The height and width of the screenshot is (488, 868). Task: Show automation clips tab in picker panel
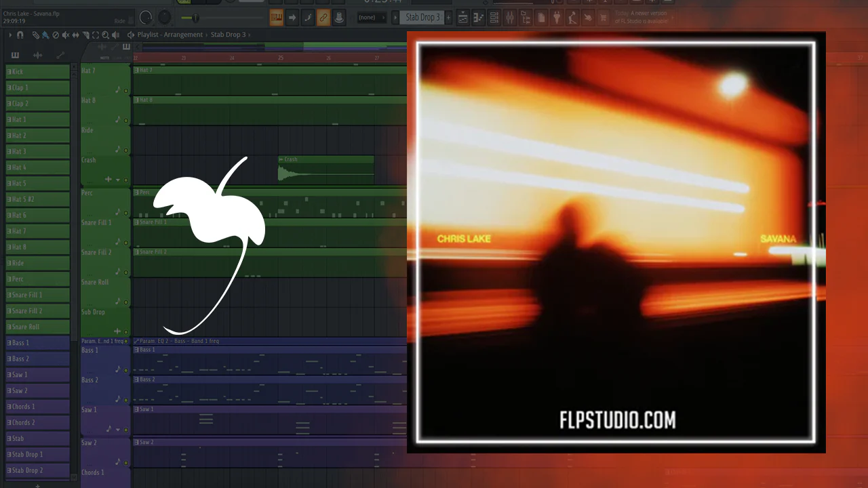(60, 55)
